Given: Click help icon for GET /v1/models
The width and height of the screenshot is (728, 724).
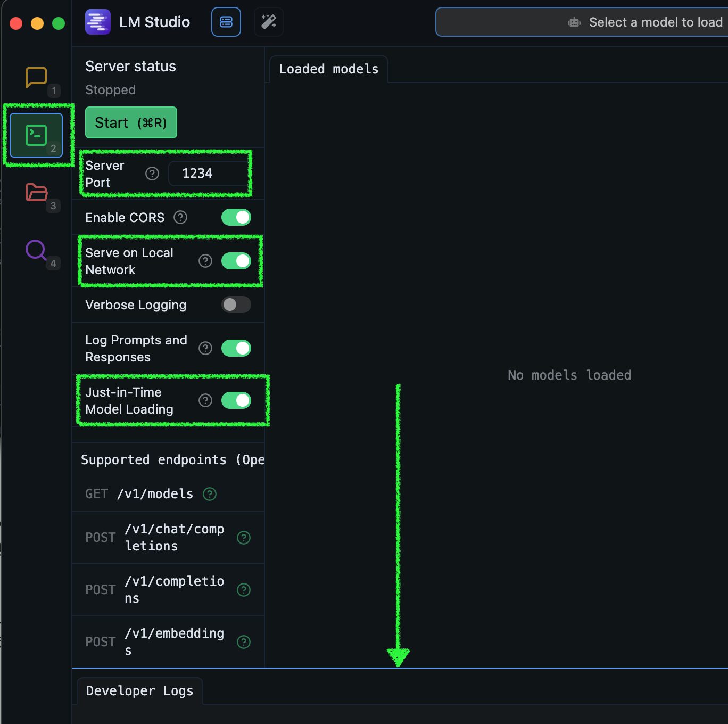Looking at the screenshot, I should [210, 494].
